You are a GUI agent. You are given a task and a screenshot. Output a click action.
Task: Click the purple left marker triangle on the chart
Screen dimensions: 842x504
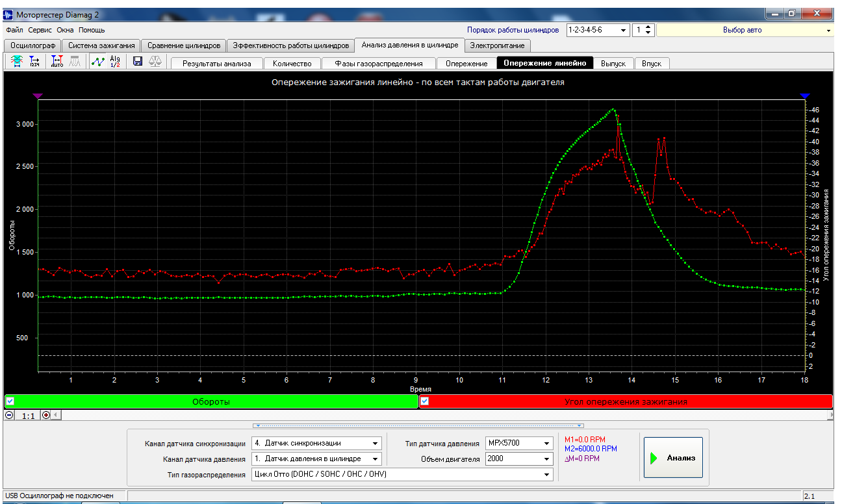tap(38, 95)
